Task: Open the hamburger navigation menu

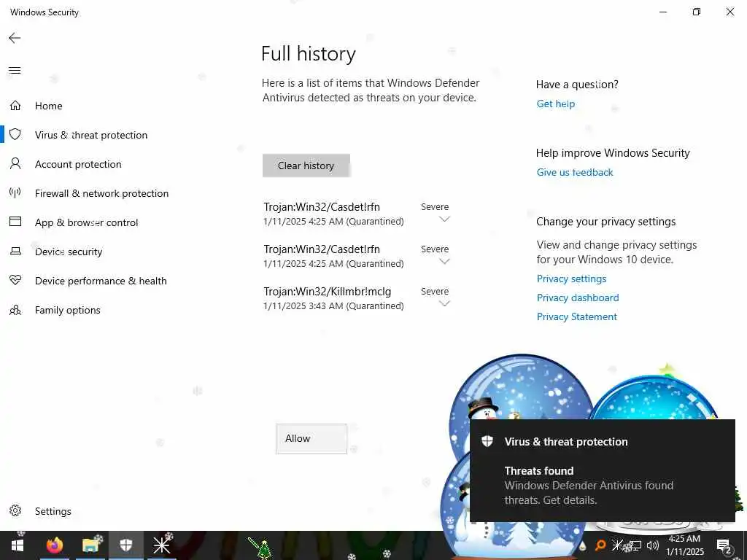Action: pos(15,71)
